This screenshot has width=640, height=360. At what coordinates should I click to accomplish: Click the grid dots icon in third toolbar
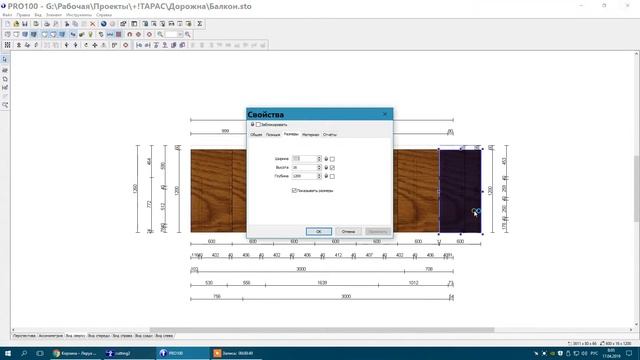pos(7,45)
